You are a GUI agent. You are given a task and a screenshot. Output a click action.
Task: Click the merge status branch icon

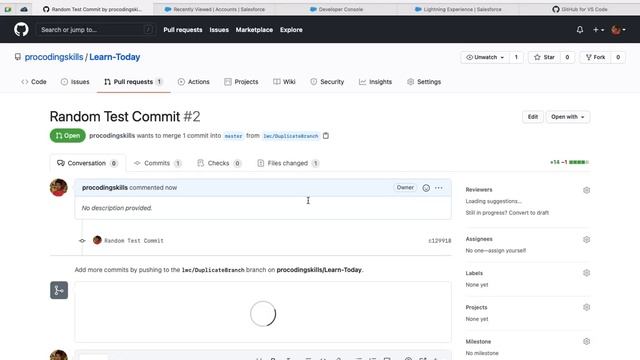click(59, 290)
